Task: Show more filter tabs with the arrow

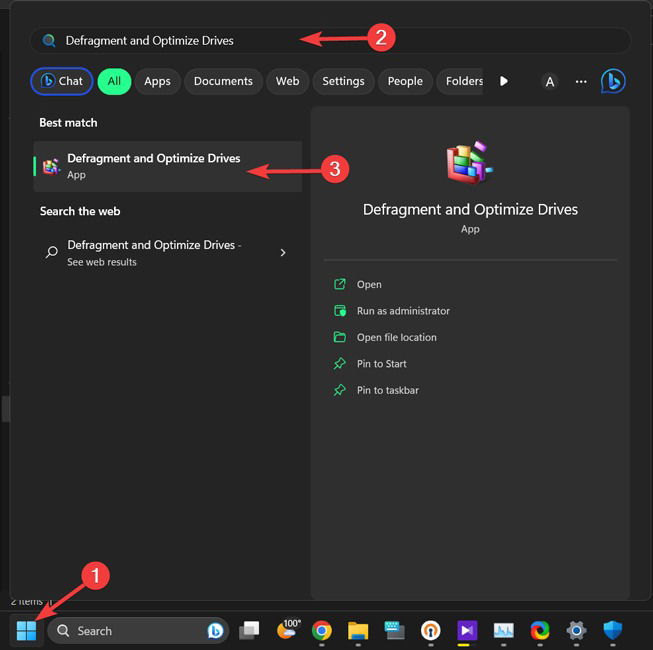Action: [x=503, y=81]
